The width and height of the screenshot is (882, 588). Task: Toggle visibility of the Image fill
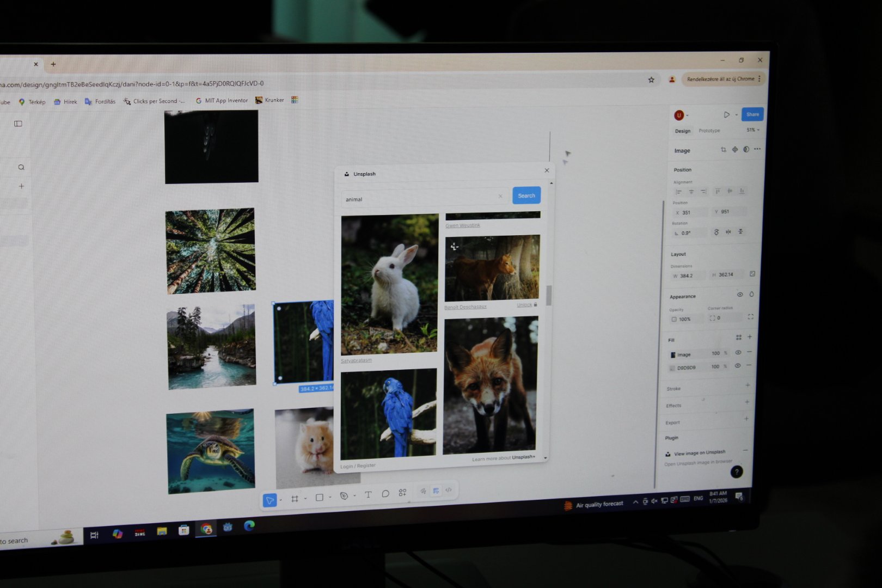pyautogui.click(x=738, y=353)
